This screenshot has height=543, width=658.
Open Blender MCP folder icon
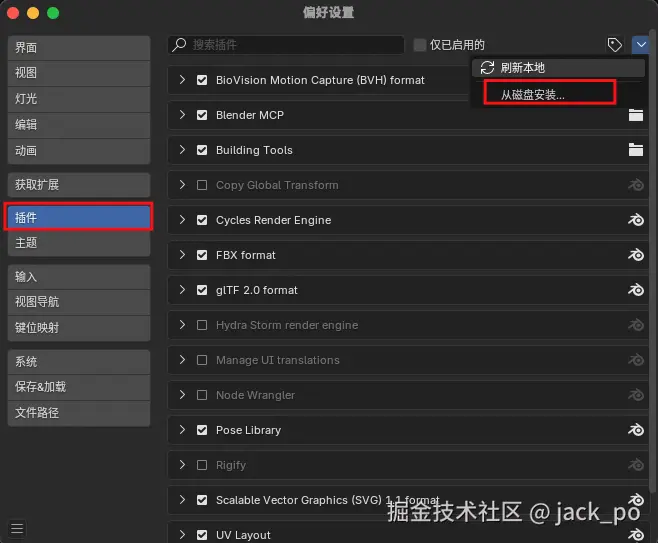click(x=636, y=115)
